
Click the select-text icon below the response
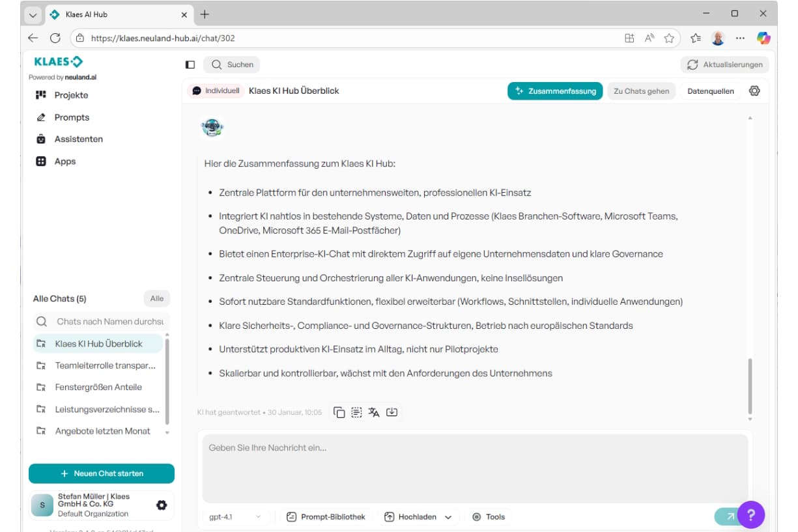(x=356, y=412)
